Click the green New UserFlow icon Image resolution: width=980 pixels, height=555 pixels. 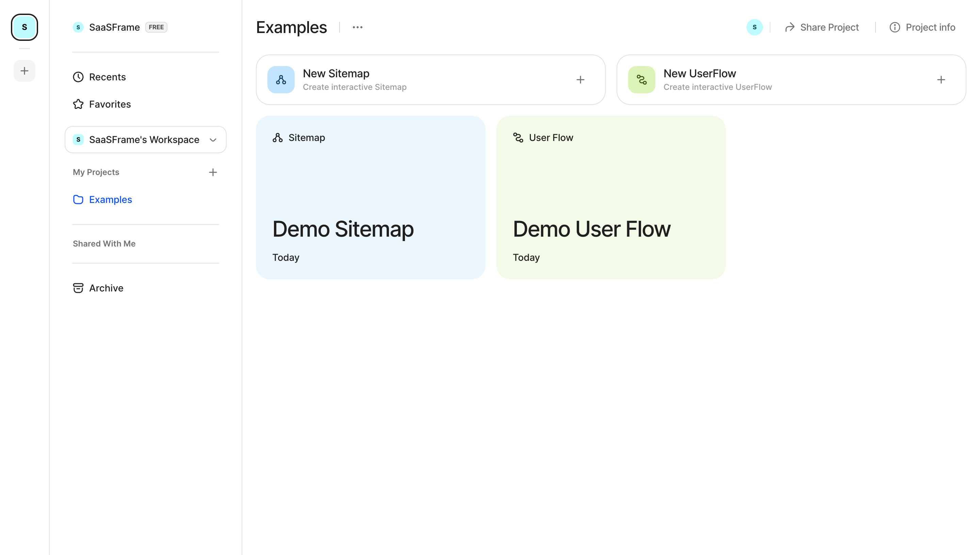click(641, 80)
